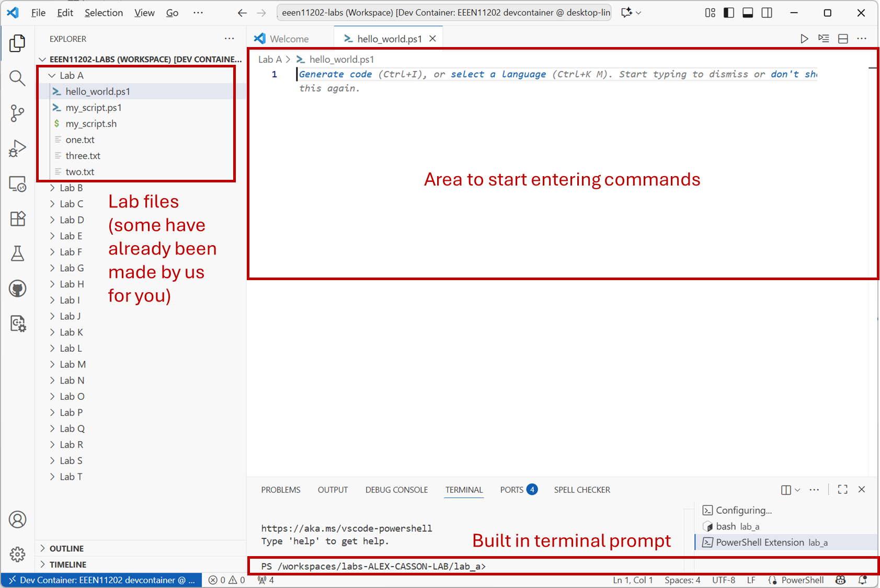Open the Selection menu

(x=104, y=13)
